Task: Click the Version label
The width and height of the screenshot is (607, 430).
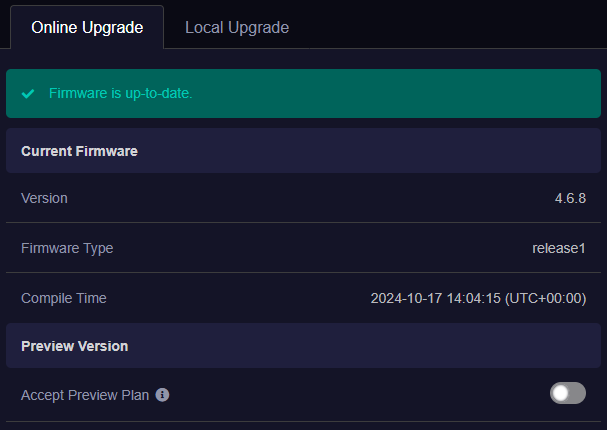Action: pyautogui.click(x=44, y=198)
